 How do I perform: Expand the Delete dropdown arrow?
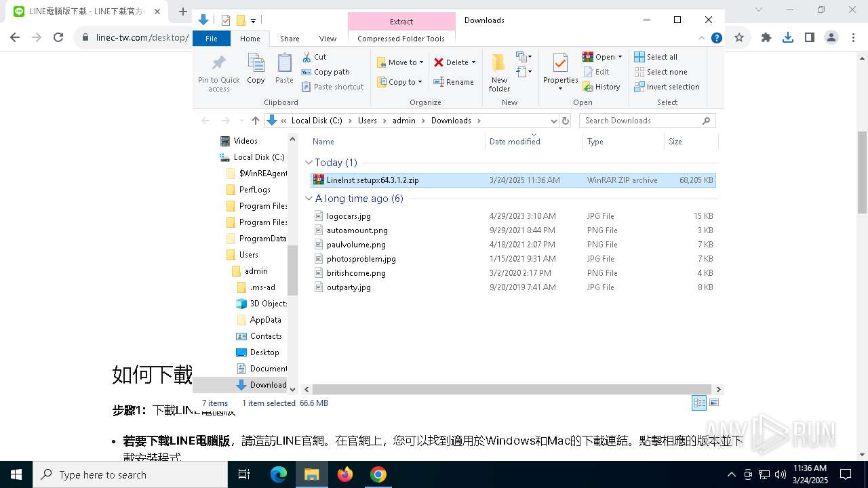tap(473, 62)
